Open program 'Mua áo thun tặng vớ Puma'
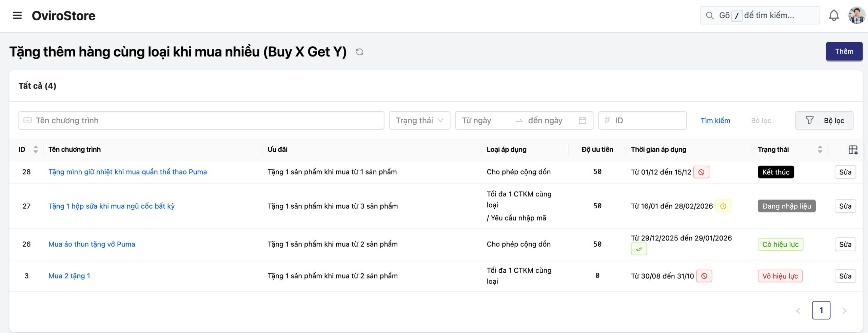 tap(92, 244)
